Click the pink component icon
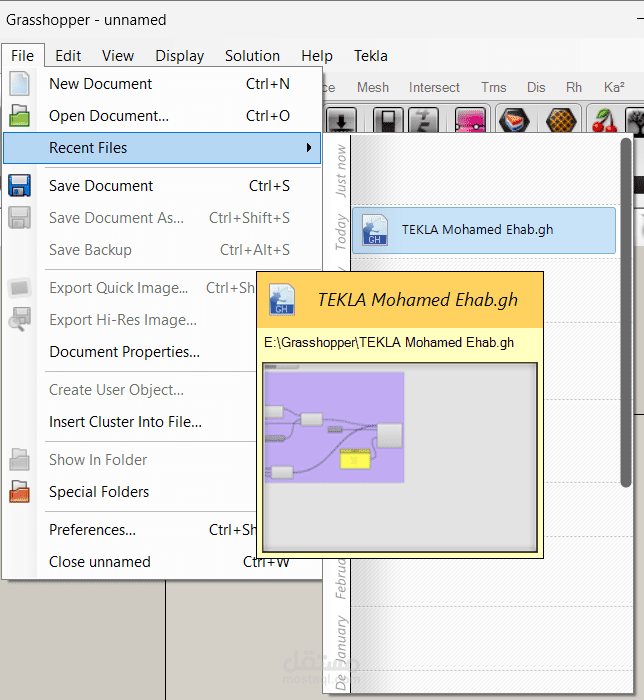644x700 pixels. click(x=470, y=120)
